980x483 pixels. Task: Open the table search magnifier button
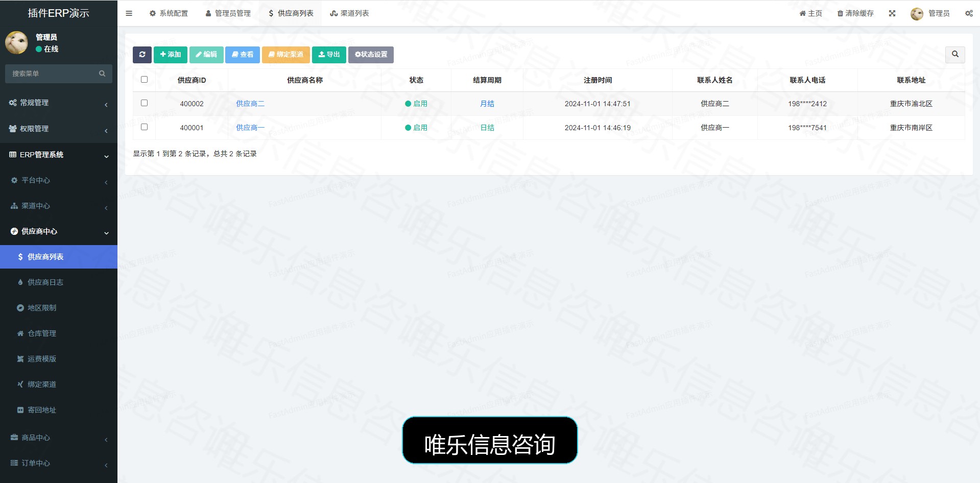955,54
